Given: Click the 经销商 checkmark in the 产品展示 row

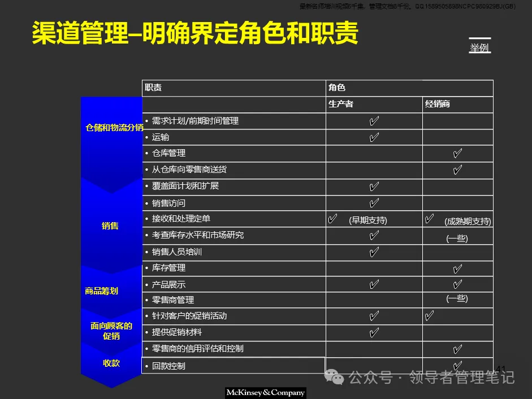Looking at the screenshot, I should [457, 284].
